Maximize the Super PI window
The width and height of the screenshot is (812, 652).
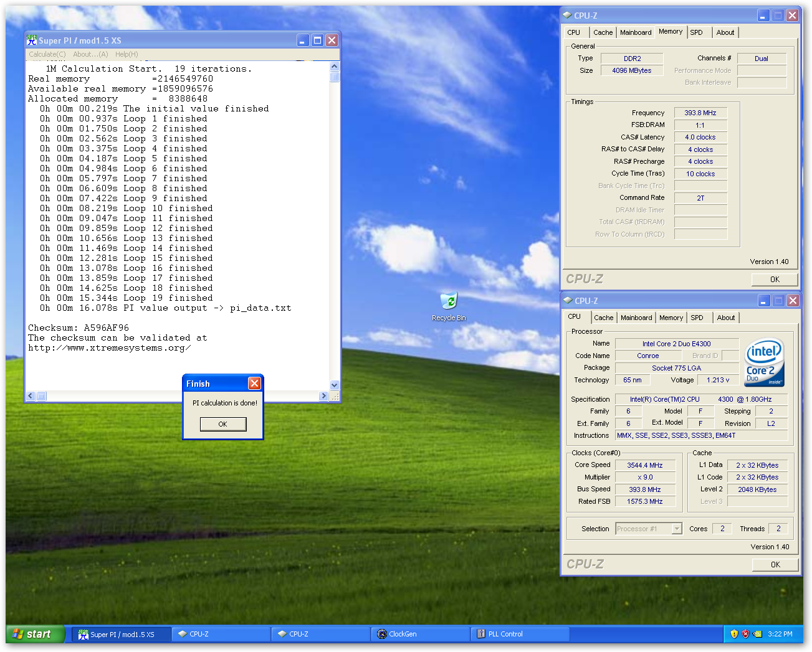pyautogui.click(x=317, y=40)
